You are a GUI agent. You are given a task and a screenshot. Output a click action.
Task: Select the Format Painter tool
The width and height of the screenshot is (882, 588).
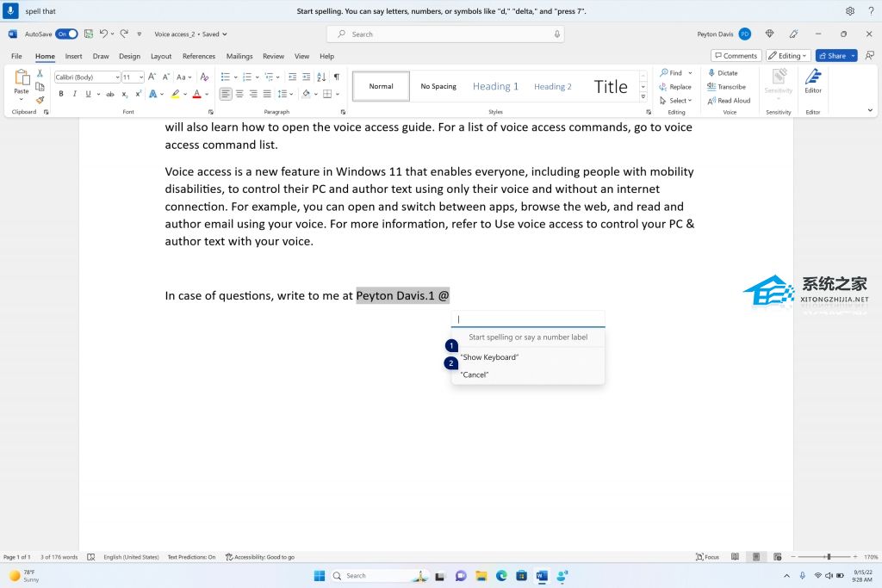[x=39, y=98]
